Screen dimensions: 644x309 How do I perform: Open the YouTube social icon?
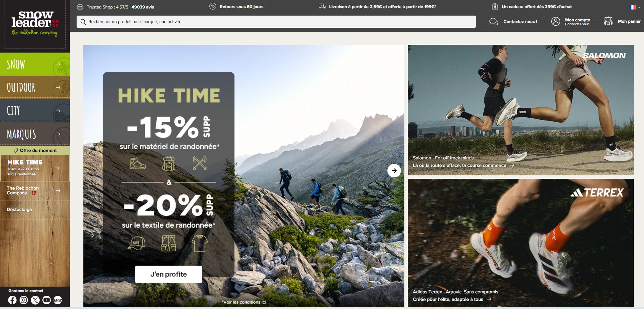point(46,300)
